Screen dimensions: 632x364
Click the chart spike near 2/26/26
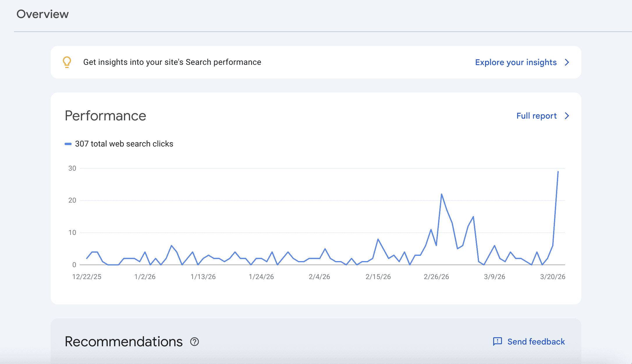tap(441, 194)
